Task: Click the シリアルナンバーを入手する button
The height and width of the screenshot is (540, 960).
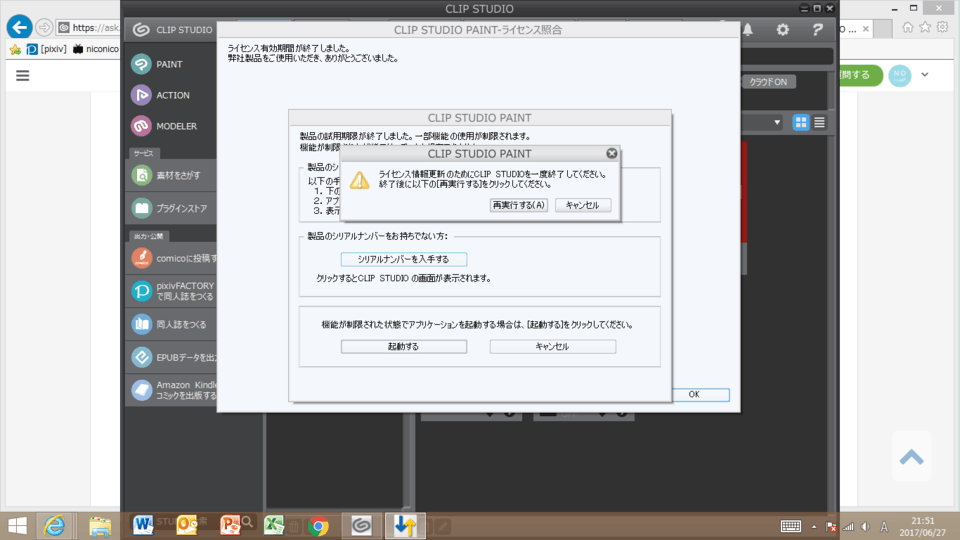Action: pyautogui.click(x=404, y=259)
